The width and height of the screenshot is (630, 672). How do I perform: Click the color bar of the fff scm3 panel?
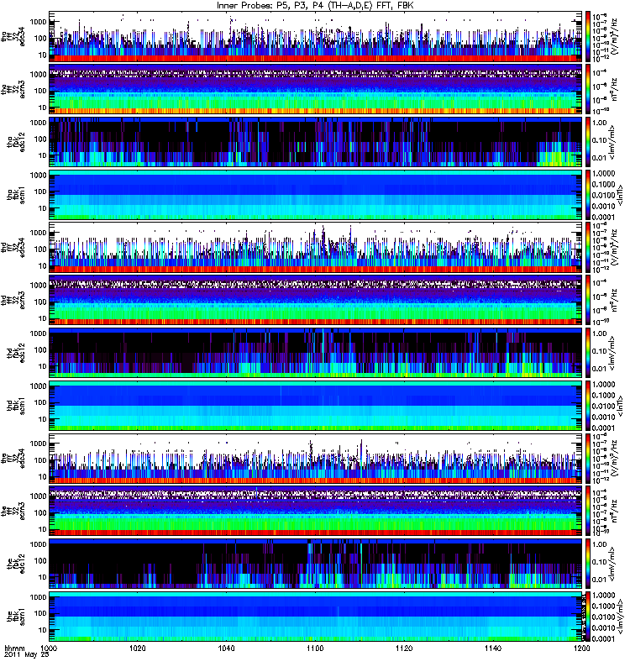(588, 511)
